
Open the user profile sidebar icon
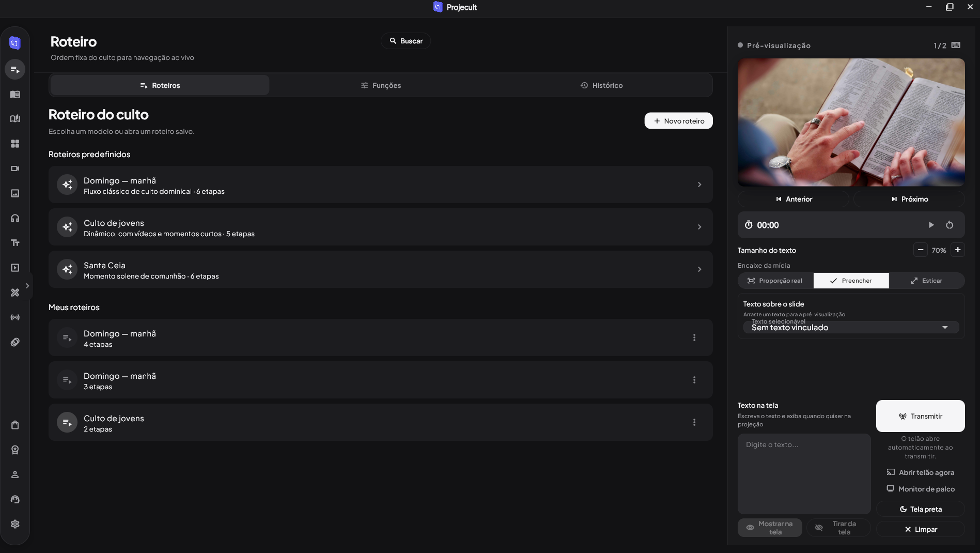click(x=15, y=474)
